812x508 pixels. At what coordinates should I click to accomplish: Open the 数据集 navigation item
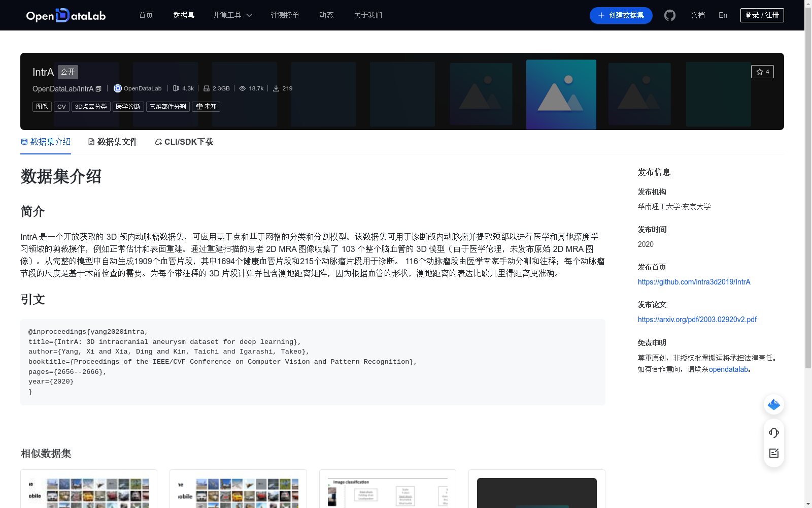pyautogui.click(x=184, y=15)
